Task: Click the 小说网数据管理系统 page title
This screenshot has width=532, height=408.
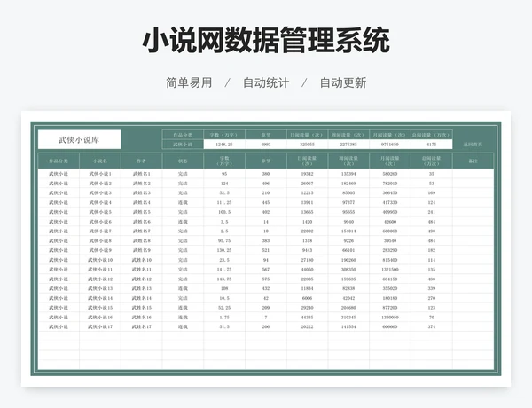Action: coord(266,40)
